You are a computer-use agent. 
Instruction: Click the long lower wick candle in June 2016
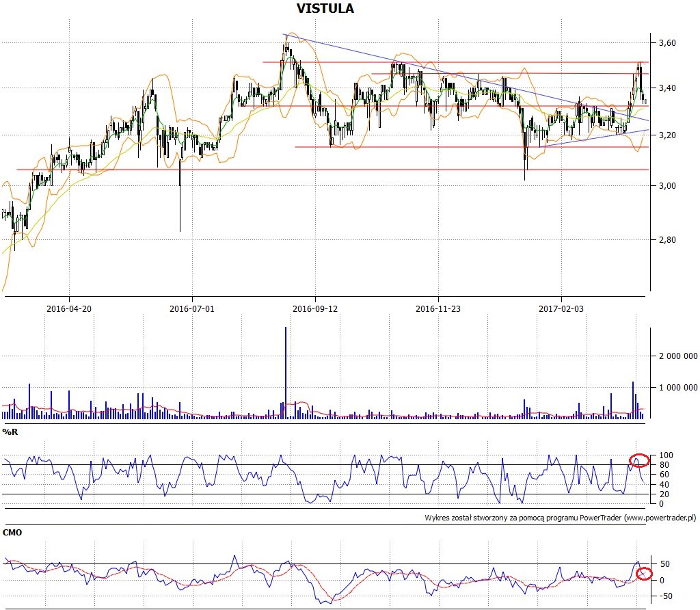[180, 194]
